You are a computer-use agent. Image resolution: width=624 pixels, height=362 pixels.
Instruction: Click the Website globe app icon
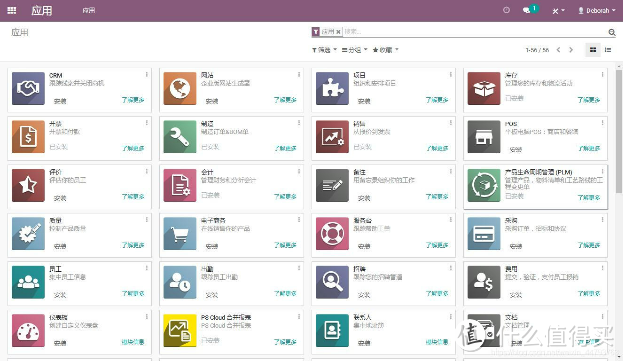click(180, 88)
